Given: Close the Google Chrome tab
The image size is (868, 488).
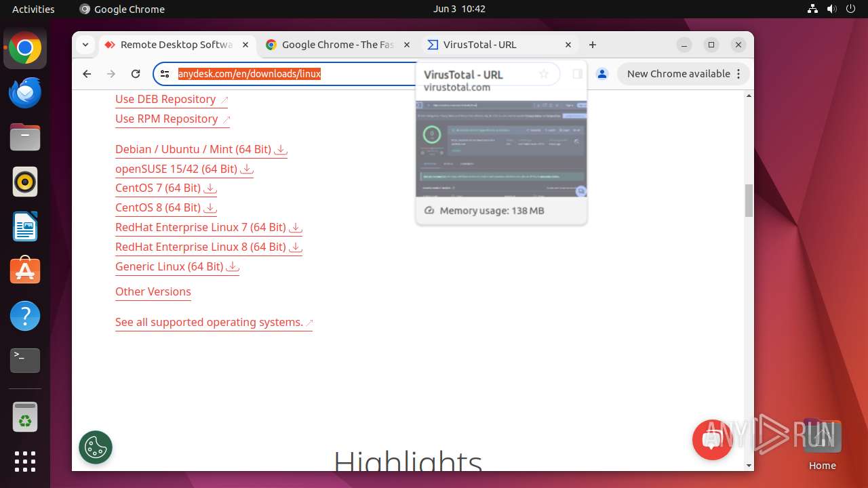Looking at the screenshot, I should click(x=407, y=45).
